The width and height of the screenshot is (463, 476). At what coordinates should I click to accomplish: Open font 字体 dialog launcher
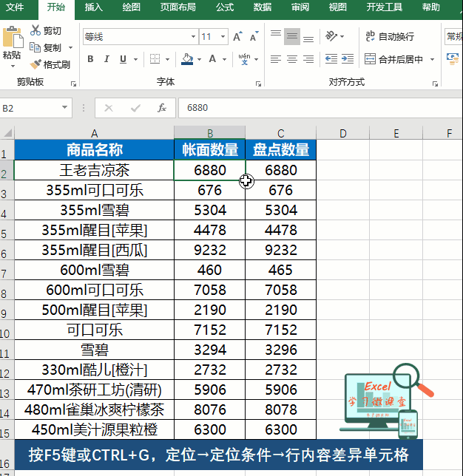[x=258, y=84]
